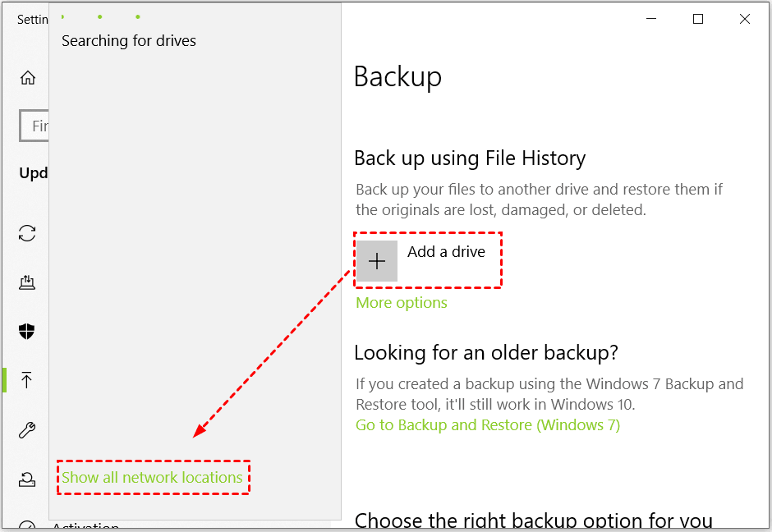This screenshot has width=772, height=532.
Task: Show all network locations
Action: [153, 478]
